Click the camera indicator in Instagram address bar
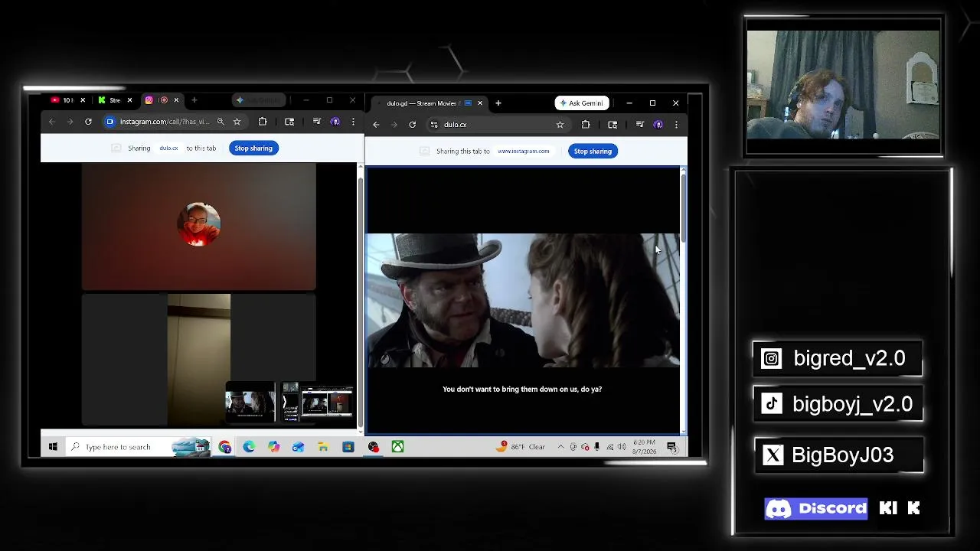Screen dimensions: 980x551 [x=109, y=122]
